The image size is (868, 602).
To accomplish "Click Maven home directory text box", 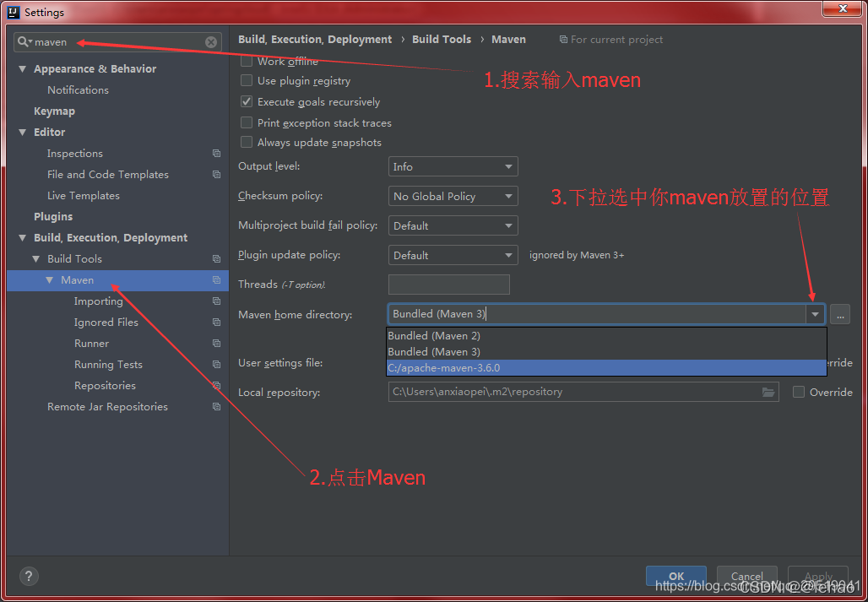I will click(597, 314).
